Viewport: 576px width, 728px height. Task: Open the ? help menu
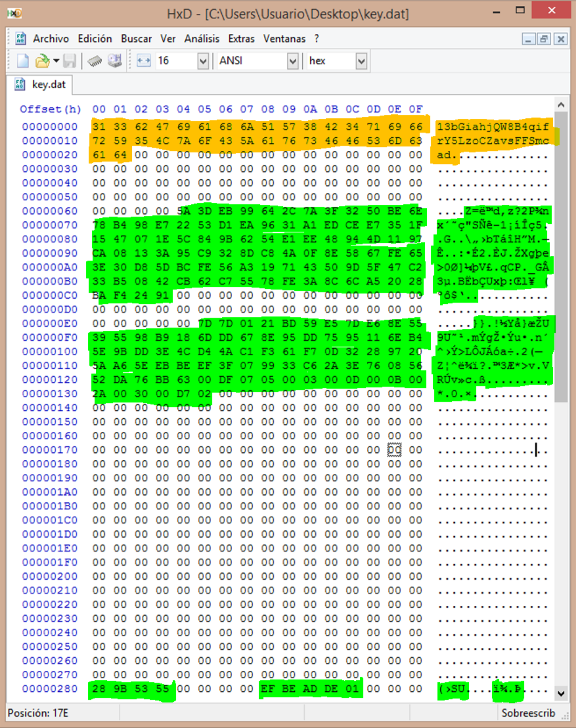point(317,39)
